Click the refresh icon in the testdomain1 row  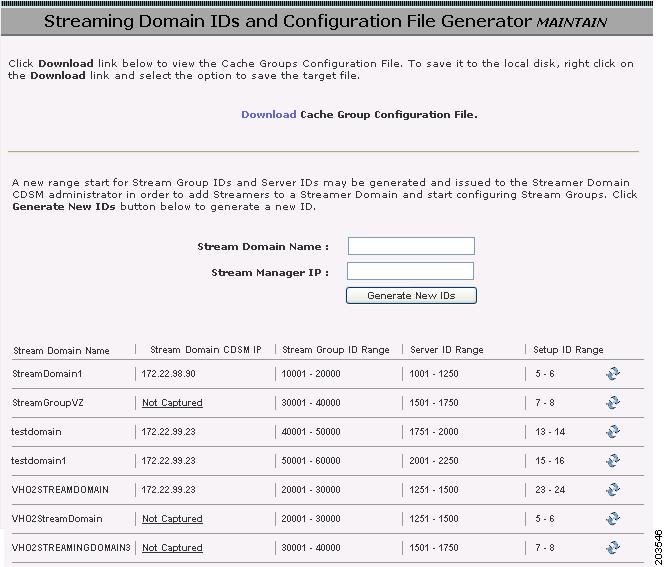[x=613, y=461]
